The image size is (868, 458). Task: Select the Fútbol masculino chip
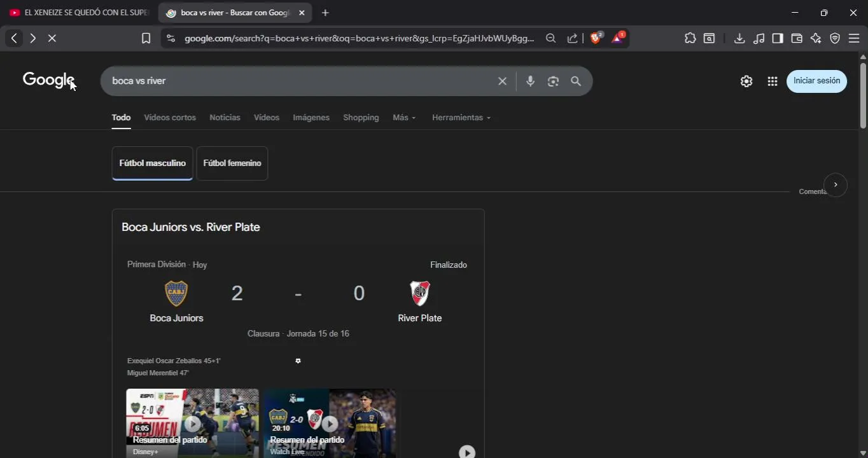152,163
